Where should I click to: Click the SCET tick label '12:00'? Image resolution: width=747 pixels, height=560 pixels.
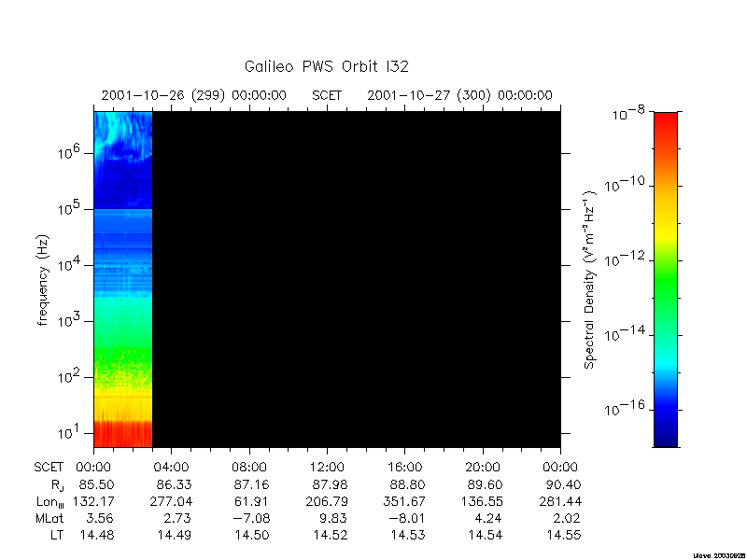(x=327, y=468)
